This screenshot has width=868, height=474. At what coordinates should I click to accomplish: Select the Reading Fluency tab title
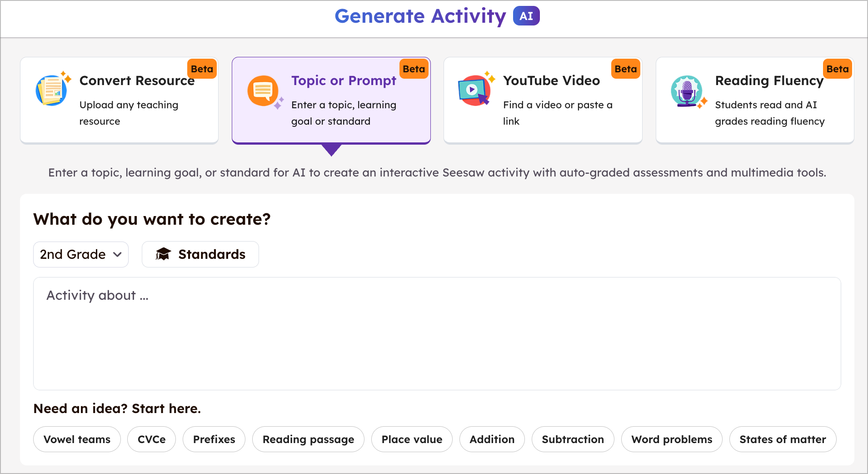pos(769,81)
